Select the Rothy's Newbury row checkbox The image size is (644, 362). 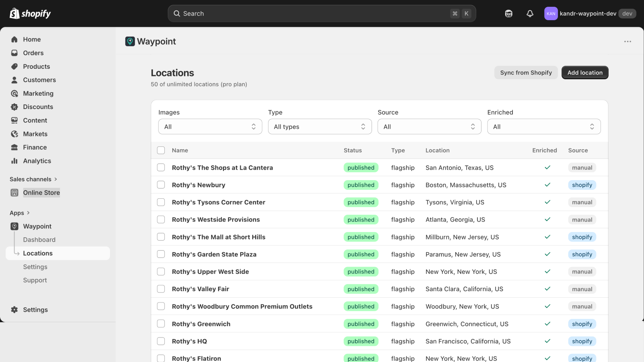click(x=161, y=185)
